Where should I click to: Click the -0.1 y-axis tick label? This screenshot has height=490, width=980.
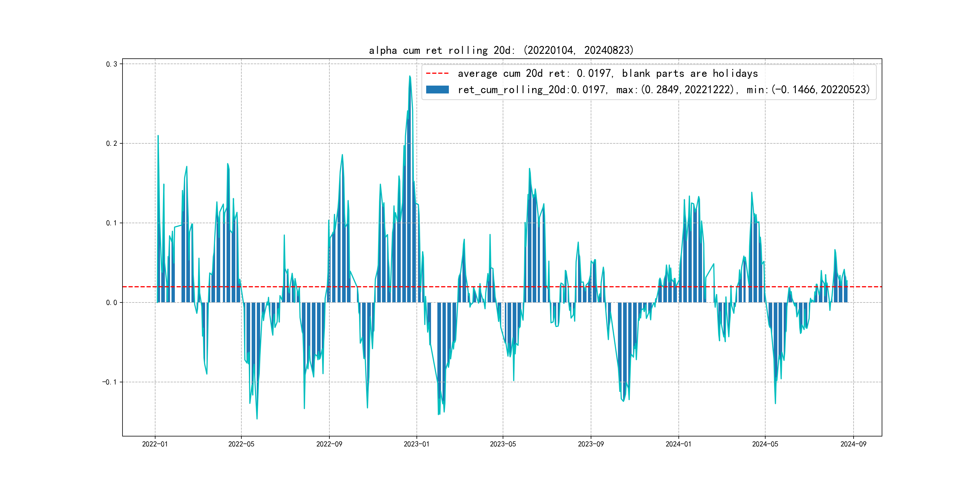pyautogui.click(x=109, y=382)
